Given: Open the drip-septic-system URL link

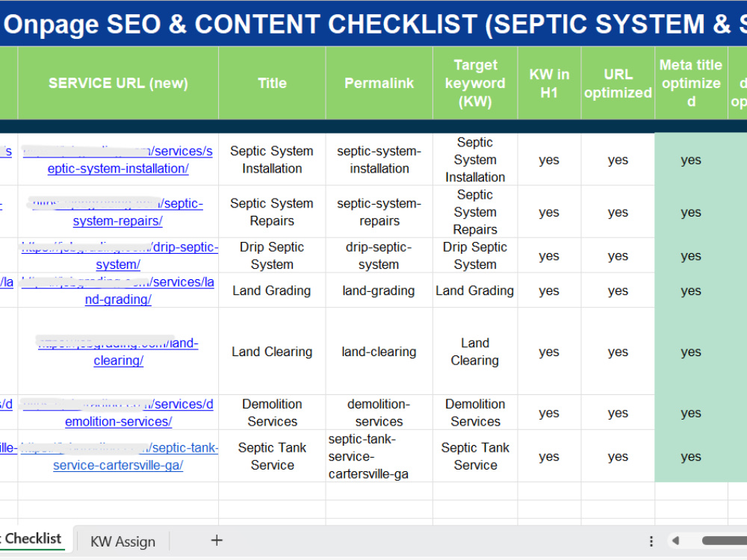Looking at the screenshot, I should point(119,255).
